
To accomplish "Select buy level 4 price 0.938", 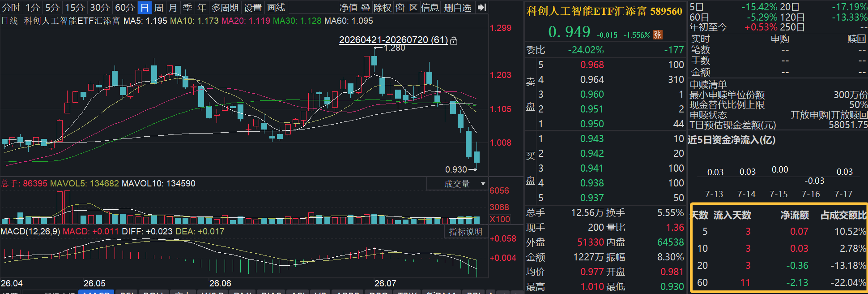I will (592, 183).
